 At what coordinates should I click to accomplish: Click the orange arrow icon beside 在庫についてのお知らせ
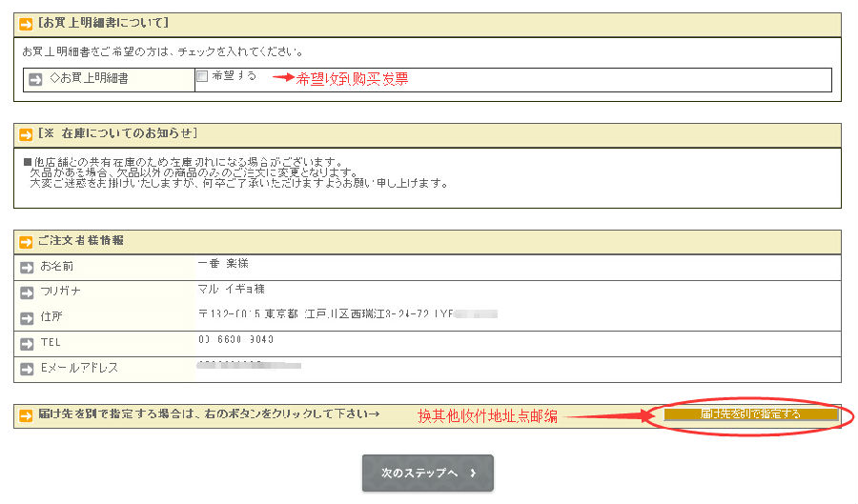click(26, 134)
